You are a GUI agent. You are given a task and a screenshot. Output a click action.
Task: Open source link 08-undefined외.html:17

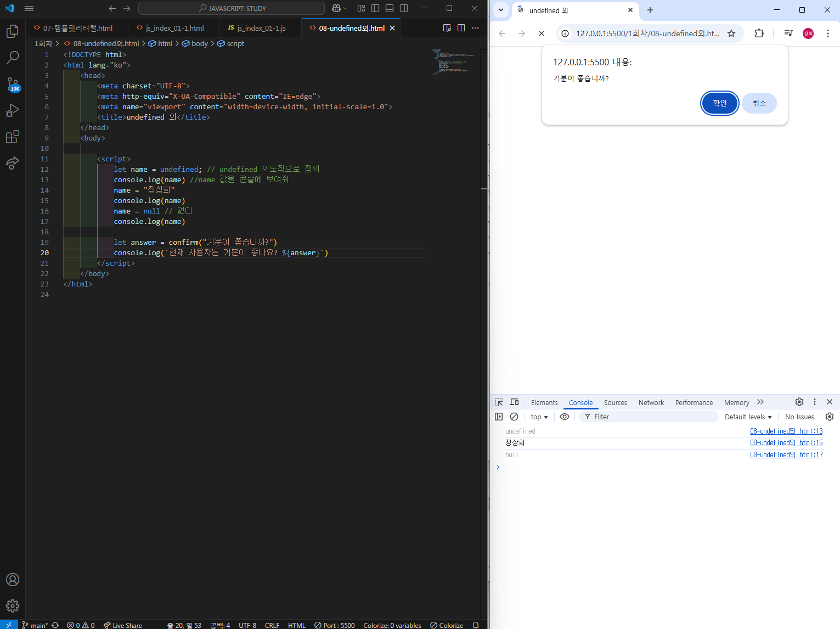click(786, 455)
